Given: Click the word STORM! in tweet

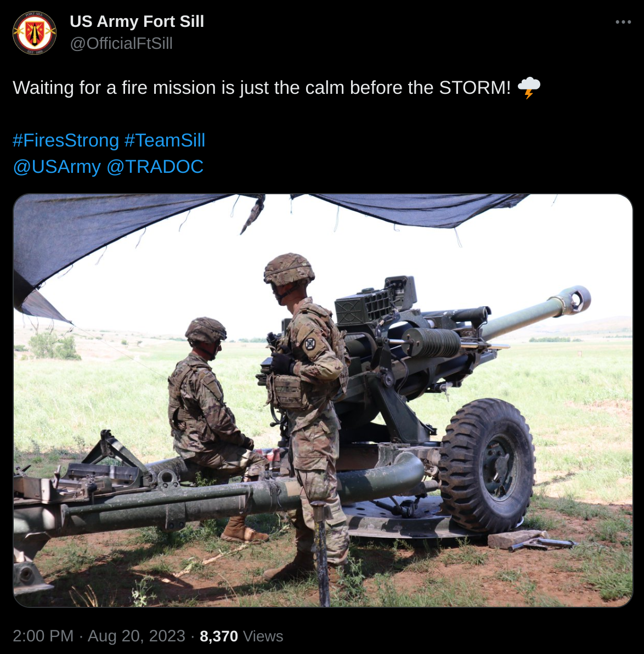Looking at the screenshot, I should pyautogui.click(x=474, y=88).
